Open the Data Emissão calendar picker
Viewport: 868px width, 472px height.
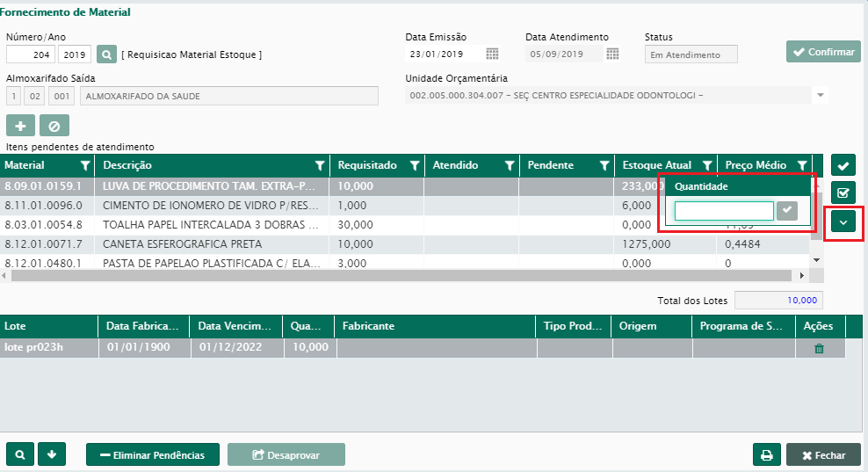click(x=492, y=54)
